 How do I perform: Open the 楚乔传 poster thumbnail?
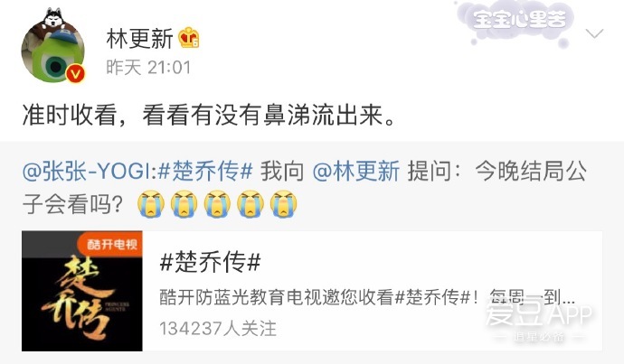pos(82,291)
